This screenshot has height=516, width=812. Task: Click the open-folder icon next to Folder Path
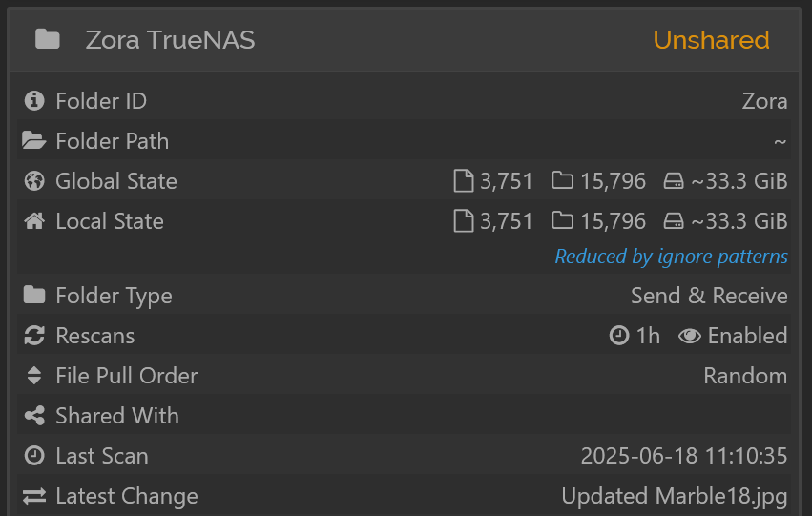tap(34, 141)
